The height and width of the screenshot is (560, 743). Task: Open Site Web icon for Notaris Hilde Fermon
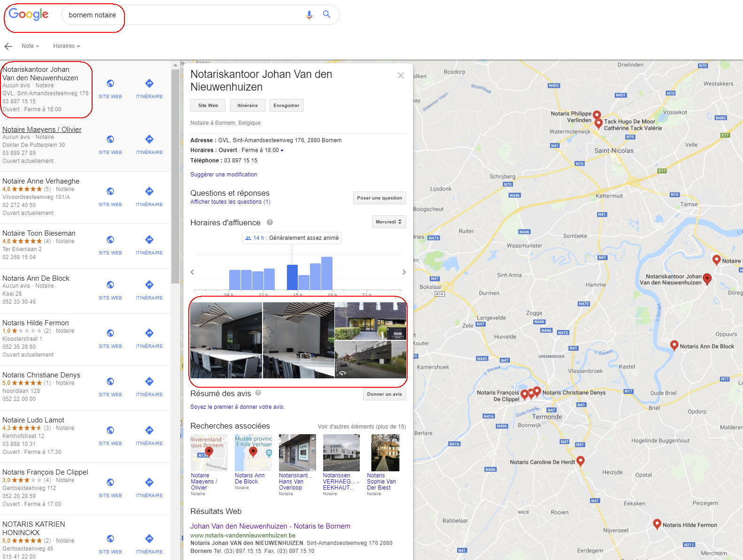[x=110, y=333]
